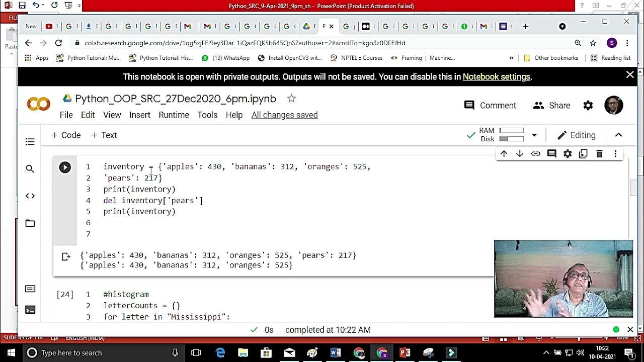Open a new browser tab
Viewport: 644px width, 362px height.
[525, 26]
